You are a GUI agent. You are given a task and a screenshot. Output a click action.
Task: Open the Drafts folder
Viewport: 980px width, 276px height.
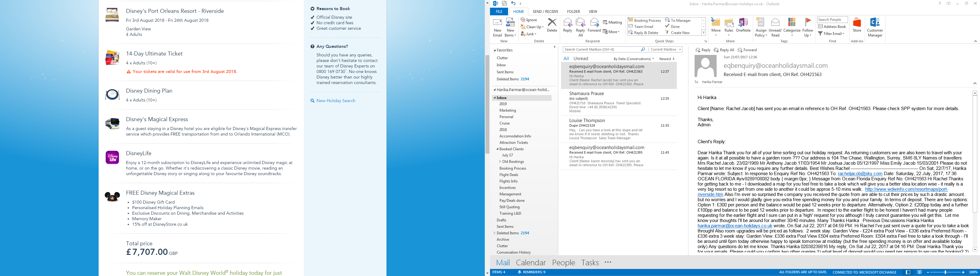(x=501, y=220)
